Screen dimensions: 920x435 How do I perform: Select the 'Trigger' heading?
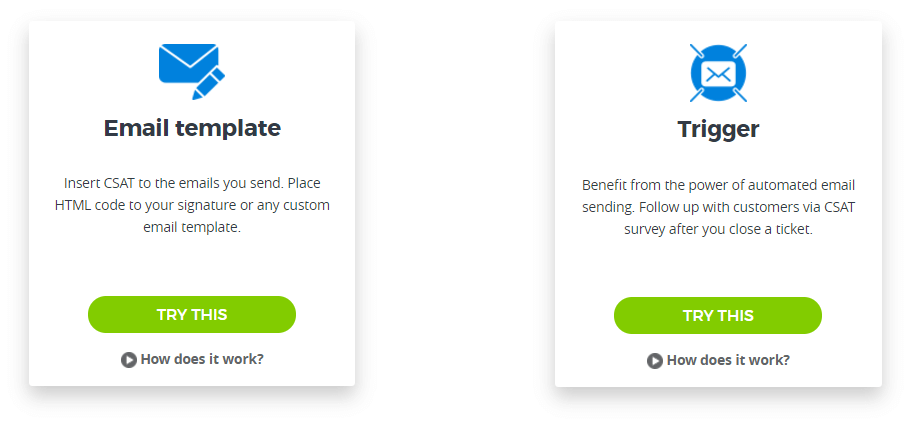[x=718, y=129]
